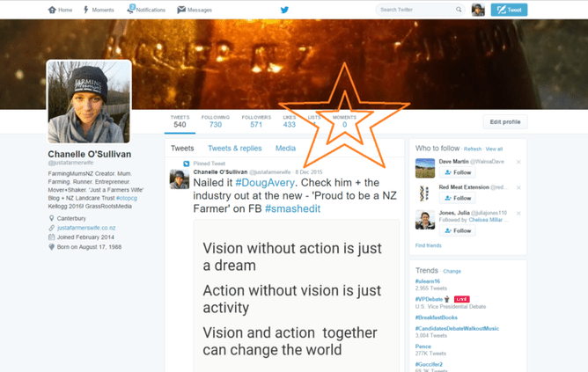
Task: Click the search magnifier icon
Action: [x=459, y=10]
